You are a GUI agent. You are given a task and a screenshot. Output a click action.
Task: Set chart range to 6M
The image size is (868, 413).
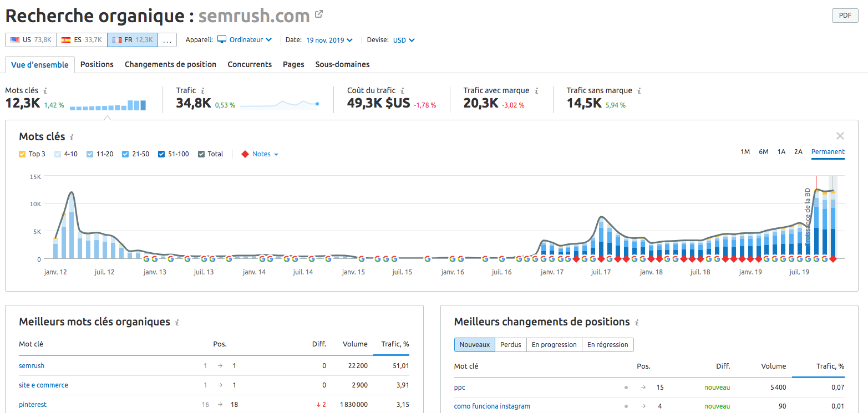pyautogui.click(x=763, y=152)
